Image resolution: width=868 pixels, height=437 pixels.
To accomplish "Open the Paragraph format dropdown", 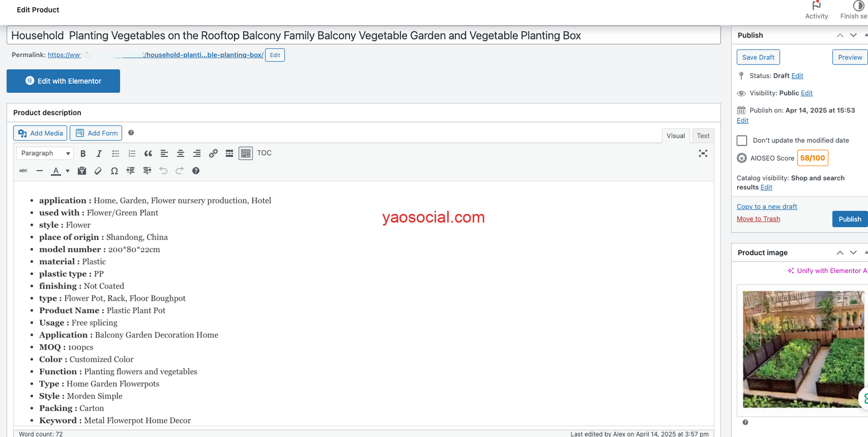I will pos(44,154).
